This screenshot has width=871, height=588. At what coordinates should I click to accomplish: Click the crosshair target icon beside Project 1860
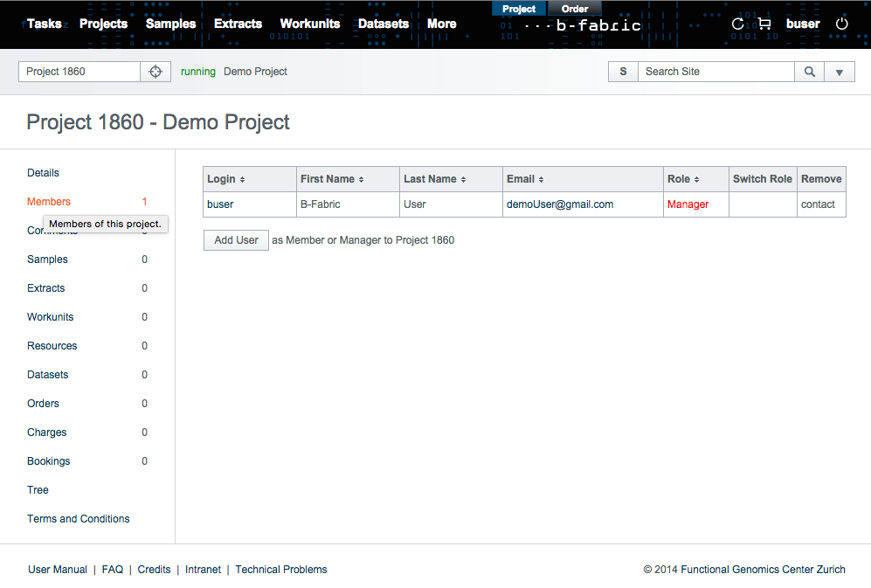(156, 72)
